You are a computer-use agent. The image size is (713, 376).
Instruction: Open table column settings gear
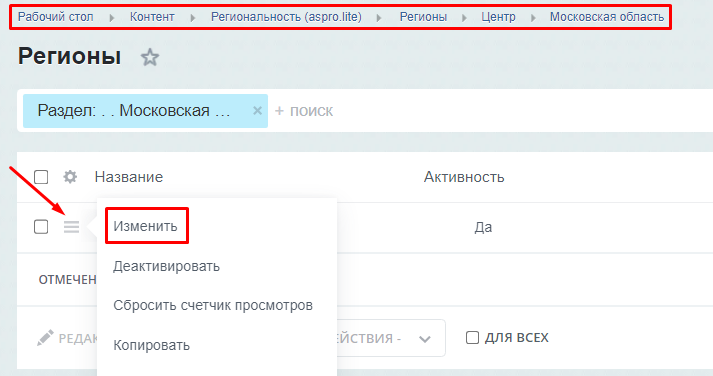click(70, 176)
